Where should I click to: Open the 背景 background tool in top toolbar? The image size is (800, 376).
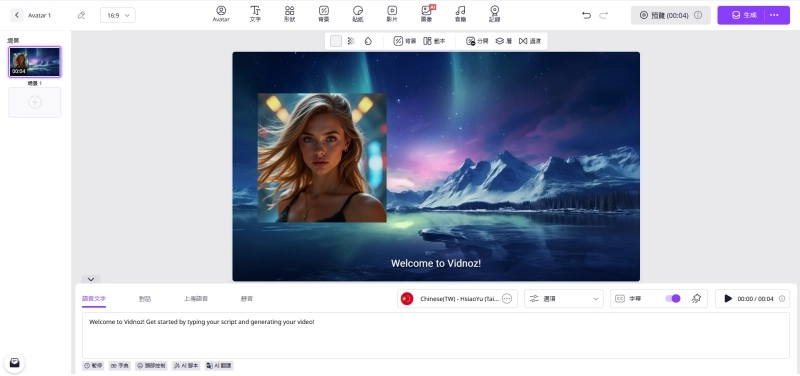[x=323, y=14]
